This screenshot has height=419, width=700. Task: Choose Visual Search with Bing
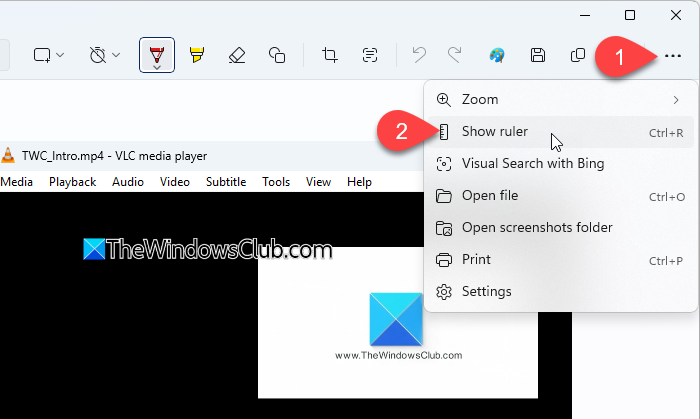[x=561, y=164]
